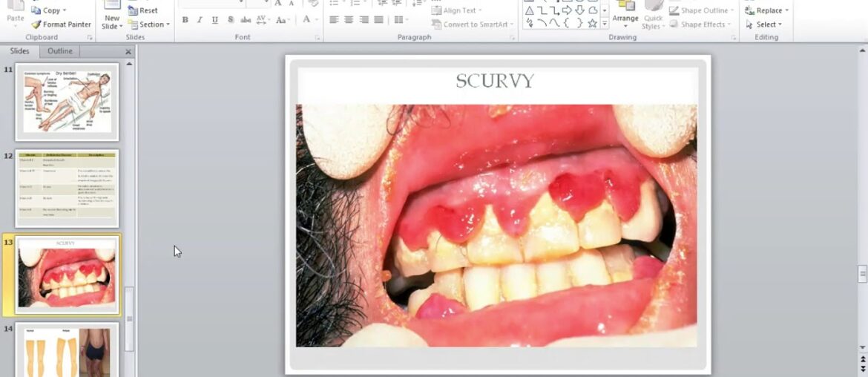The height and width of the screenshot is (377, 868).
Task: Toggle italic text formatting
Action: tap(200, 20)
